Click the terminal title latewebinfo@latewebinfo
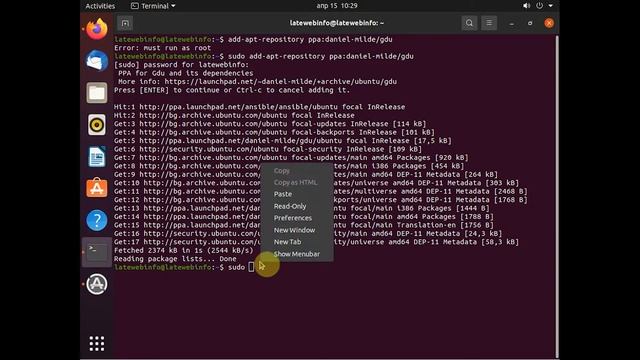 337,23
